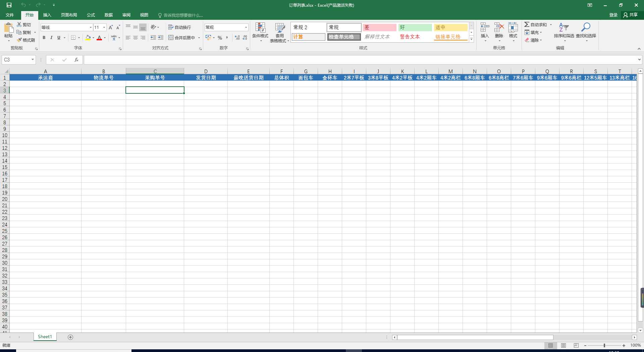The height and width of the screenshot is (352, 644).
Task: Collapse the ribbon with the chevron
Action: click(x=639, y=49)
